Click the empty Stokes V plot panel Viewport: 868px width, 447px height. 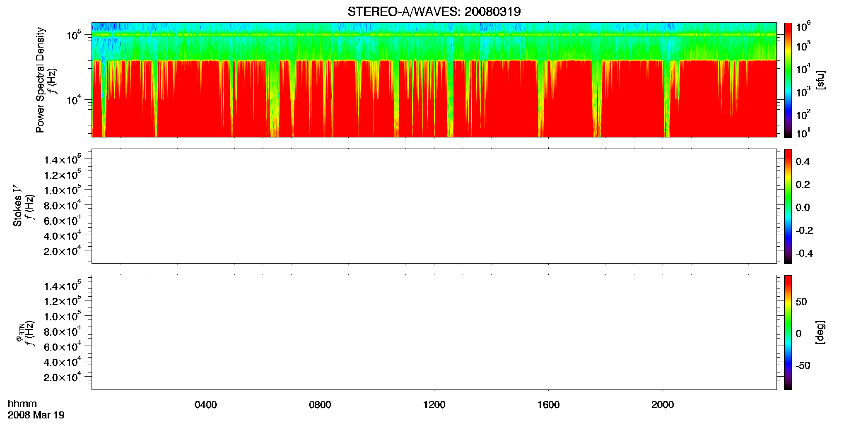[x=434, y=206]
